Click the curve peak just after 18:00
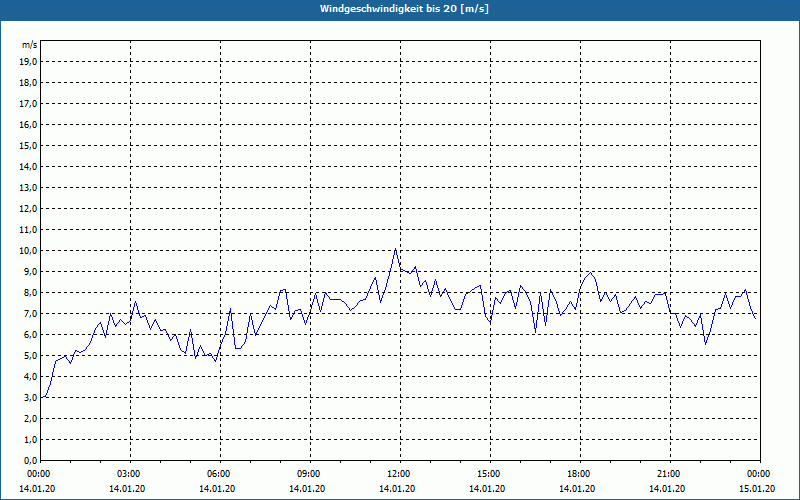Screen dimensions: 800x500 [590, 272]
